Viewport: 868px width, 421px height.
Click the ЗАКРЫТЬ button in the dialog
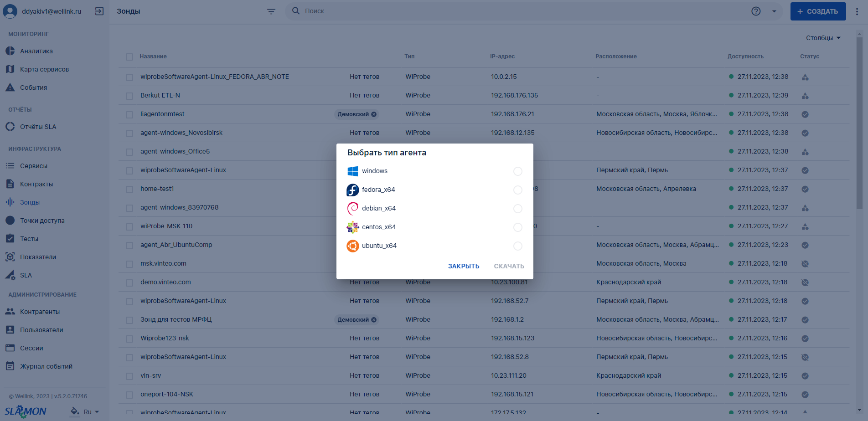(464, 266)
